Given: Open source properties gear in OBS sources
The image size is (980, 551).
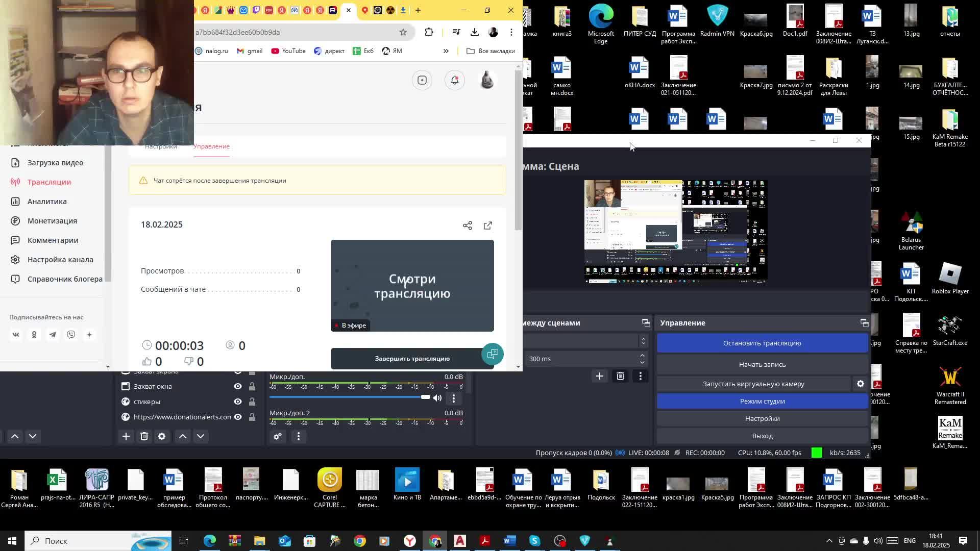Looking at the screenshot, I should [x=162, y=436].
